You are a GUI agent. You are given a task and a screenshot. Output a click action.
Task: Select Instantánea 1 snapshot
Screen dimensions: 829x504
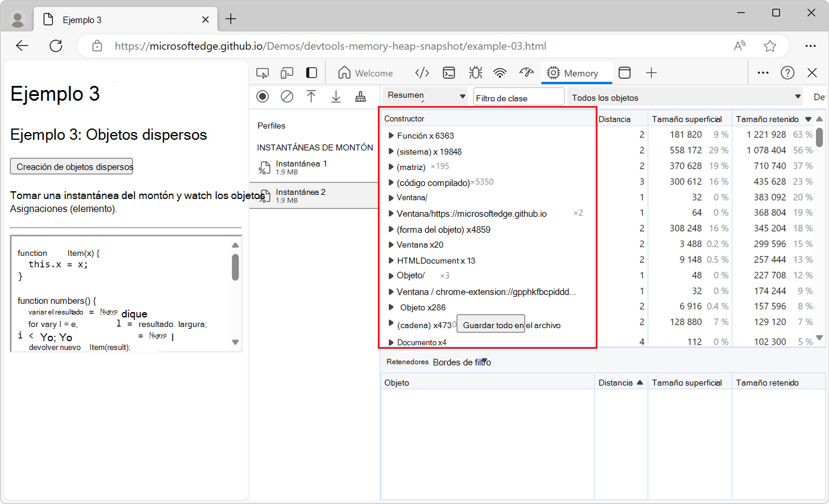pyautogui.click(x=301, y=167)
